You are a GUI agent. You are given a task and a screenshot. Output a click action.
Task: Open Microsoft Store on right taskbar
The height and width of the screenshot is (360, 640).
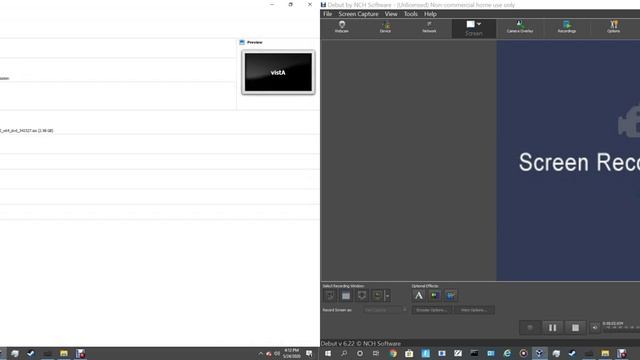pyautogui.click(x=409, y=353)
